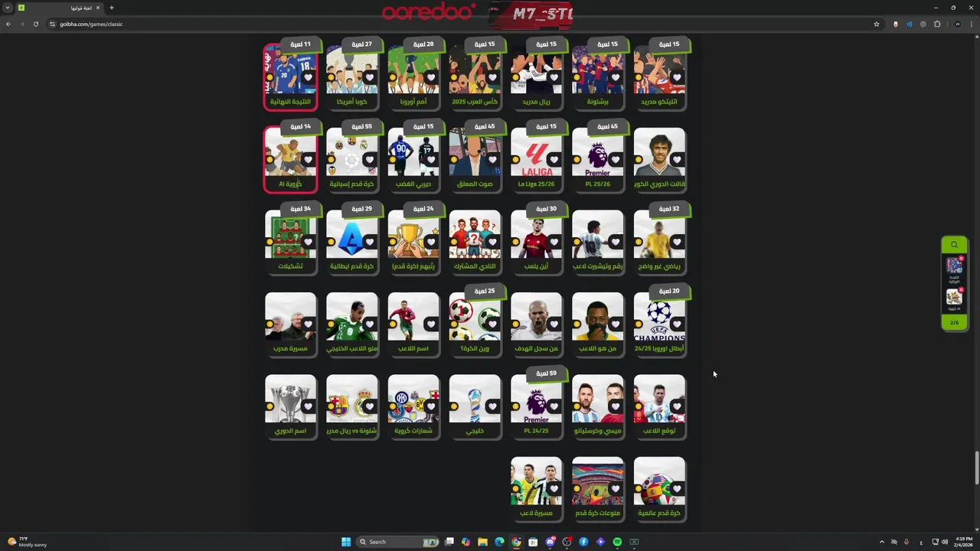Image resolution: width=980 pixels, height=551 pixels.
Task: Click the flags ball of كرة قدم عالمية
Action: (659, 482)
